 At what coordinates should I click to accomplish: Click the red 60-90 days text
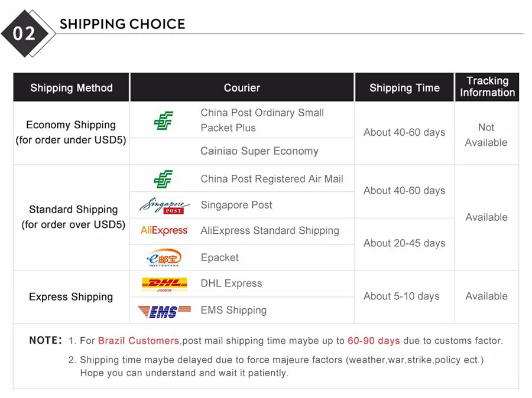point(374,340)
